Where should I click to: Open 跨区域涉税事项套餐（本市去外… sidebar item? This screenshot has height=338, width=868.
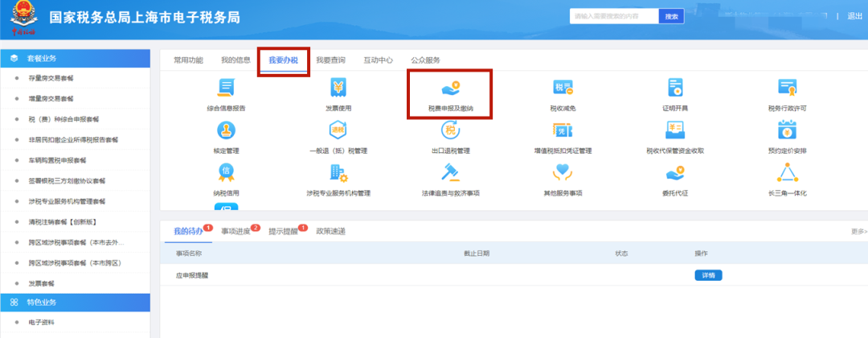[75, 242]
